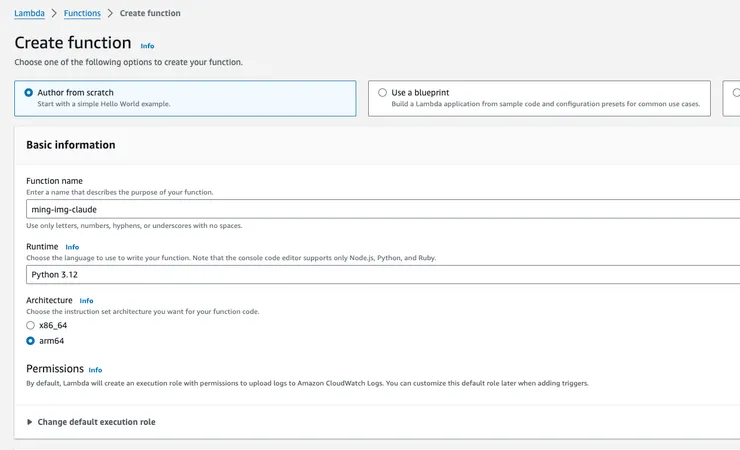The height and width of the screenshot is (450, 740).
Task: Click the Basic information section heading
Action: 70,145
